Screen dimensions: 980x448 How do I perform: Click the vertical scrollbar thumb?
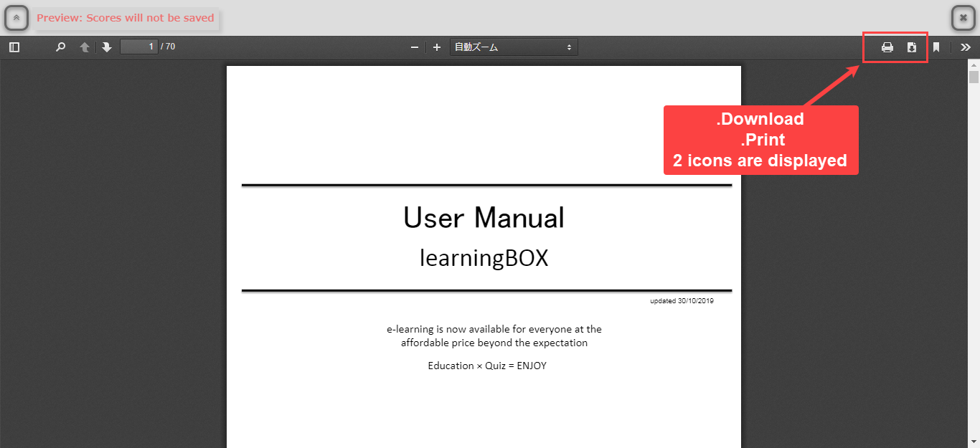(x=974, y=77)
